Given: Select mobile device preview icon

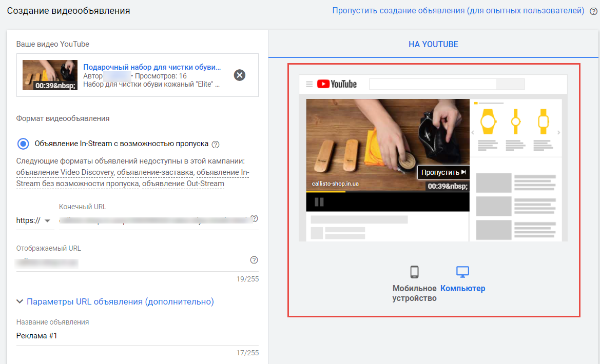Looking at the screenshot, I should [414, 272].
